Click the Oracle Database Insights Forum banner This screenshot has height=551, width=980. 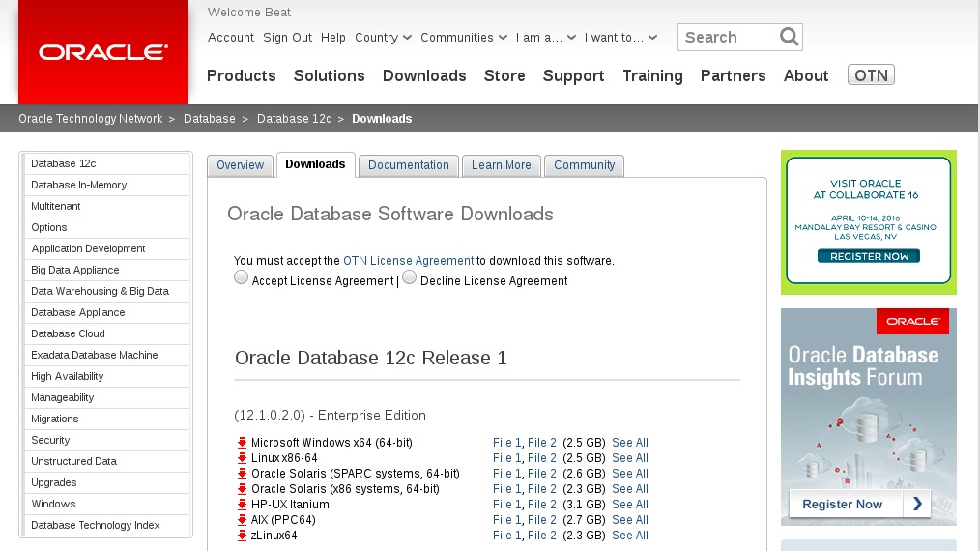click(868, 417)
